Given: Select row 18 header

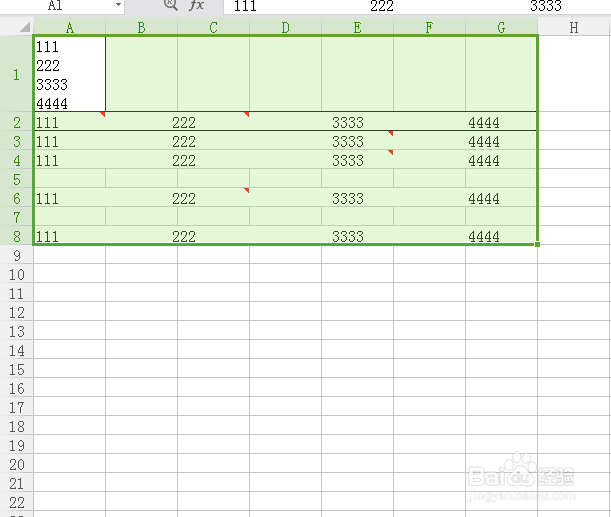Looking at the screenshot, I should [x=16, y=426].
